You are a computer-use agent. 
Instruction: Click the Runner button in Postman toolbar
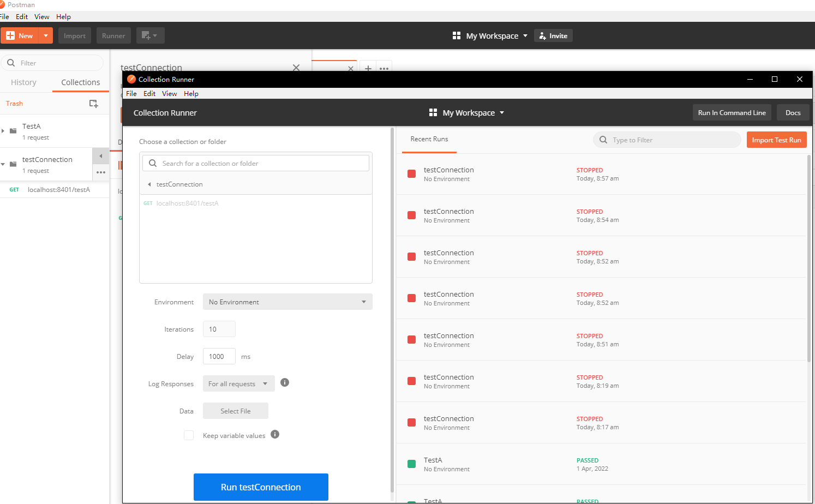113,35
